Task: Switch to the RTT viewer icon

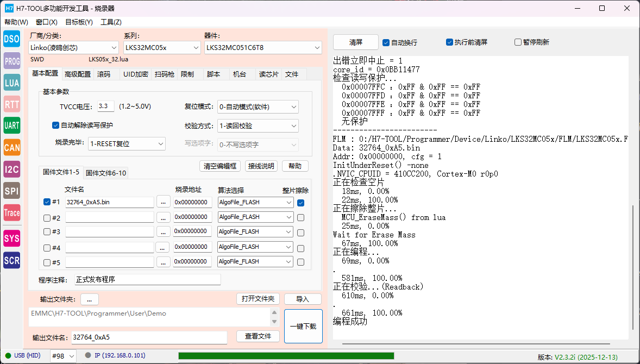Action: 11,104
